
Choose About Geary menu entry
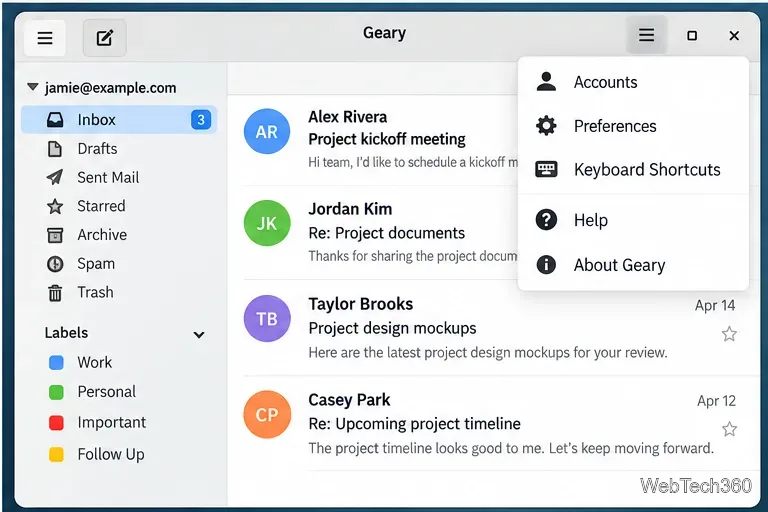633,265
